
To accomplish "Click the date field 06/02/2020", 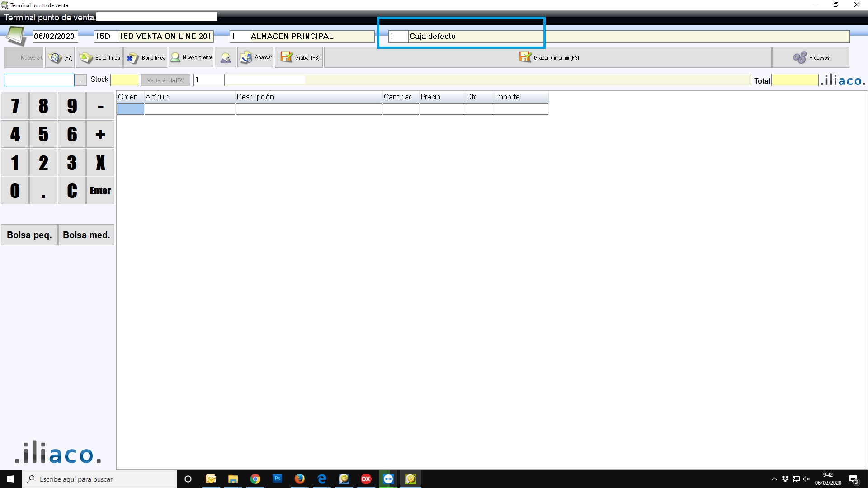I will [x=55, y=36].
